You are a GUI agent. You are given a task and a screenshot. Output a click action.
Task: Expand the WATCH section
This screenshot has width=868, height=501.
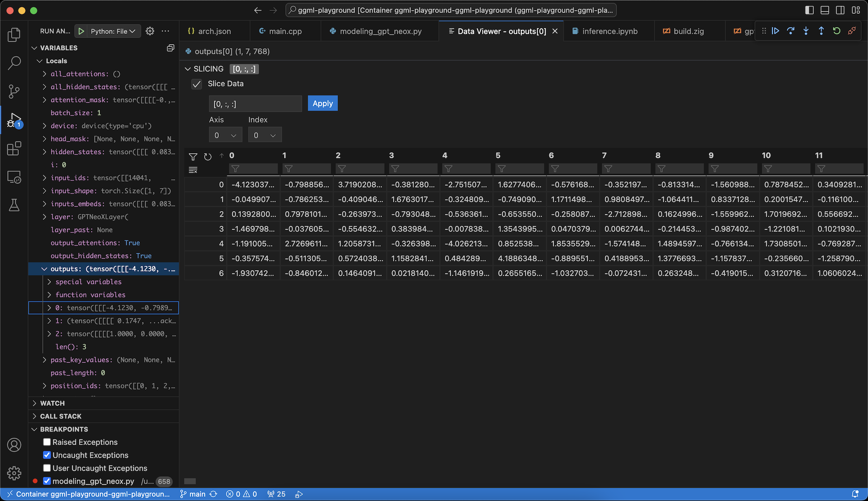[34, 403]
